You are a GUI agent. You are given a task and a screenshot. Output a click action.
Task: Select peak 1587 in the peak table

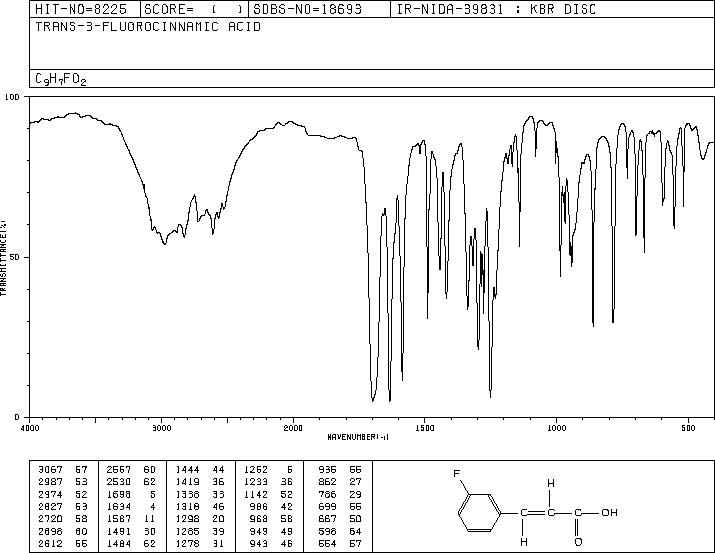tap(119, 519)
